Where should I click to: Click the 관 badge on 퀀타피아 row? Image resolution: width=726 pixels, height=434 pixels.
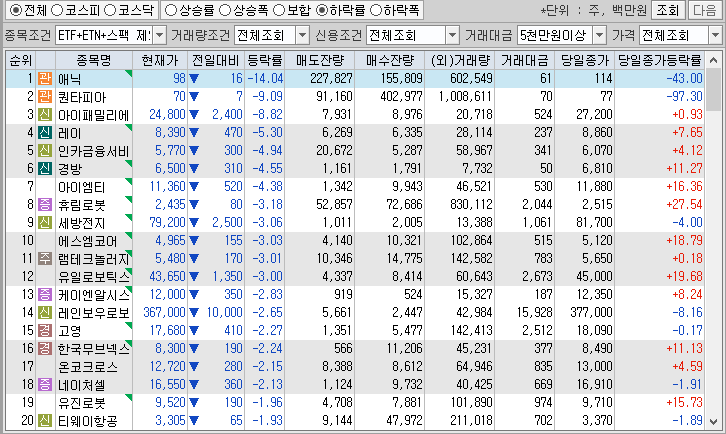44,96
